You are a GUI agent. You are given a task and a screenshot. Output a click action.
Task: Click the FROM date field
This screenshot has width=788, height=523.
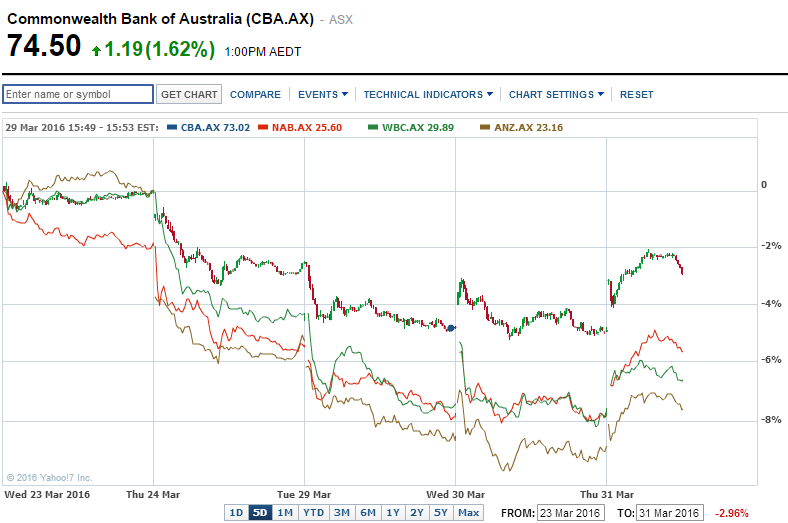click(570, 513)
